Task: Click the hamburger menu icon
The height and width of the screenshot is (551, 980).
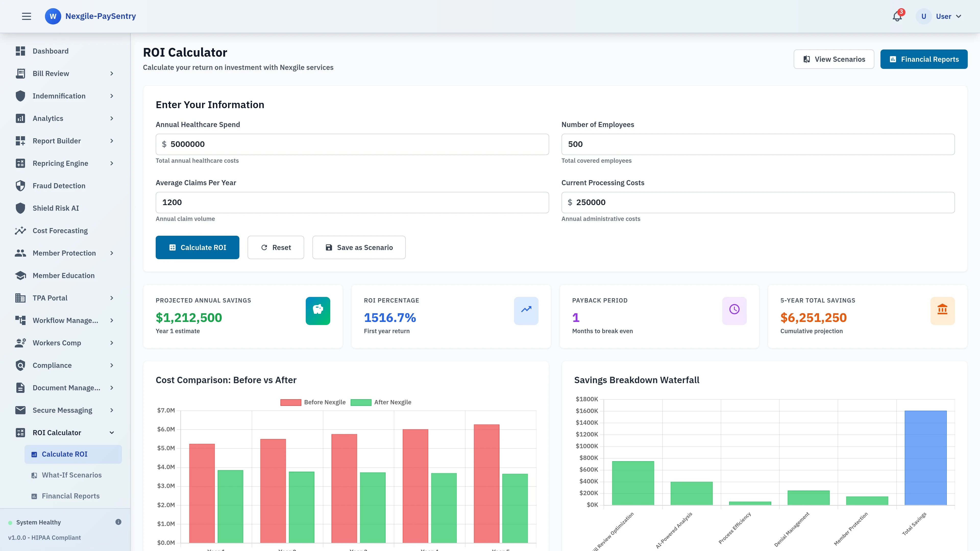Action: coord(26,16)
